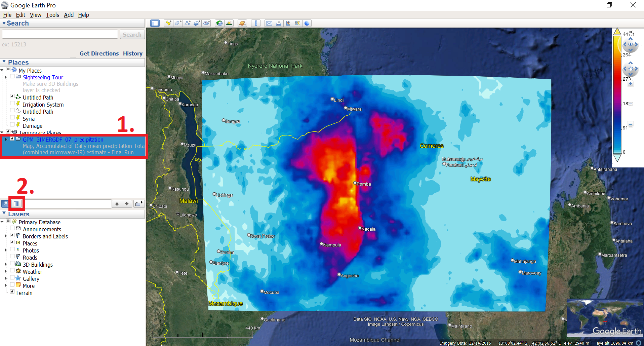
Task: Select My Places in tree
Action: coord(30,71)
